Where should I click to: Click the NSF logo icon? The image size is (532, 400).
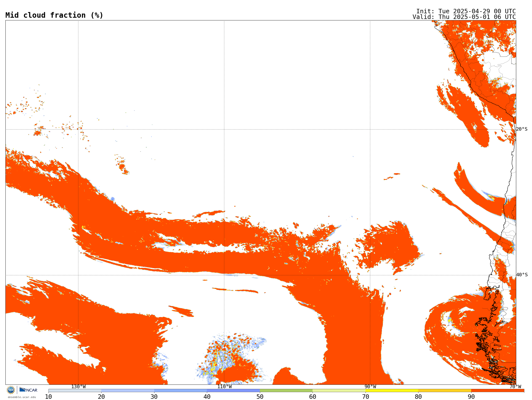tap(11, 390)
